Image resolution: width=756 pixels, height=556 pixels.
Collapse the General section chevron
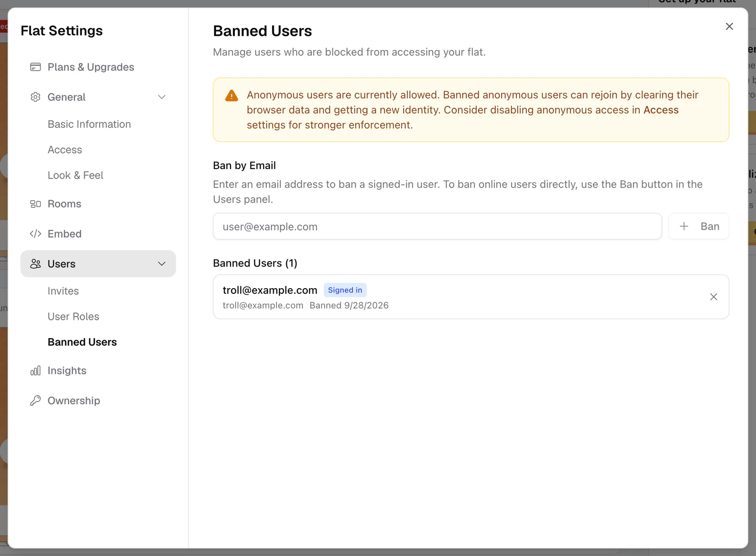[x=162, y=97]
